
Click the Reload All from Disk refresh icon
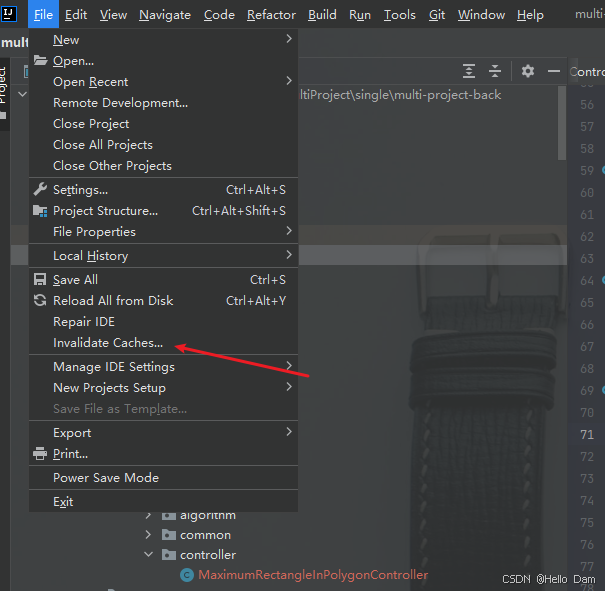[x=40, y=300]
